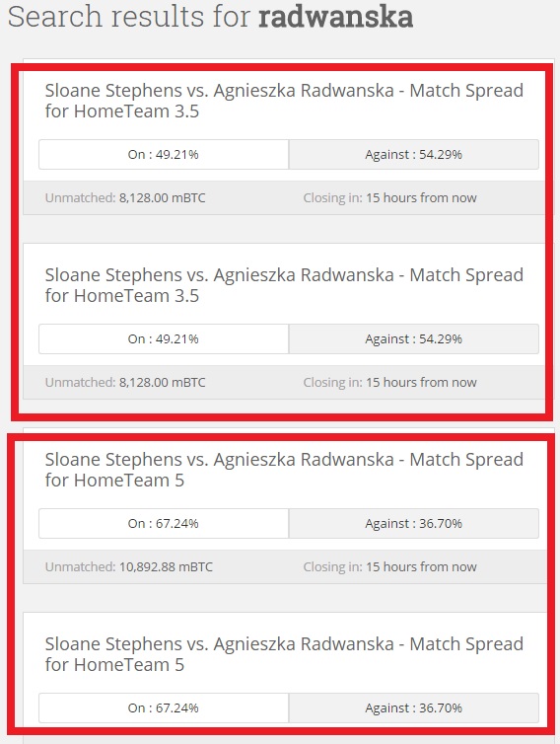Choose On 67.24% in first HomeTeam 5 card
Image resolution: width=560 pixels, height=744 pixels.
[x=164, y=523]
